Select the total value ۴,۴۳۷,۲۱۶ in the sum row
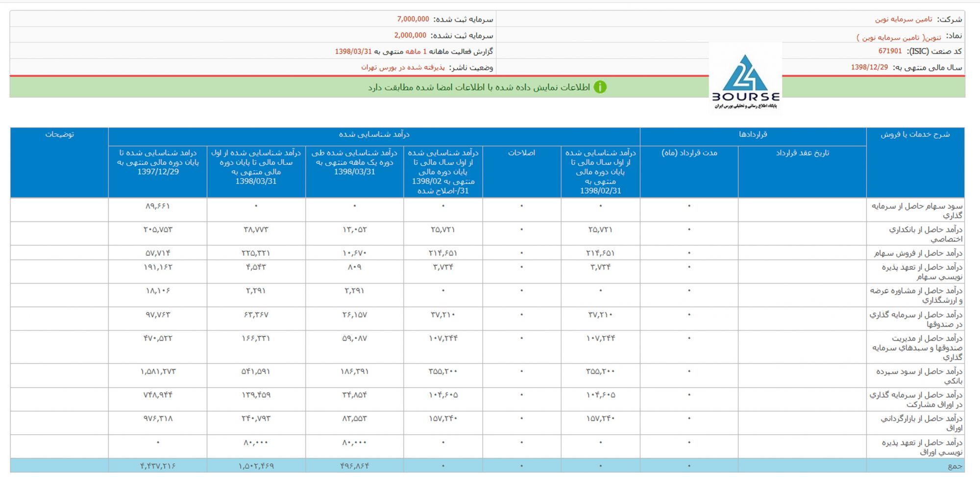Viewport: 980px width, 477px height. point(158,466)
